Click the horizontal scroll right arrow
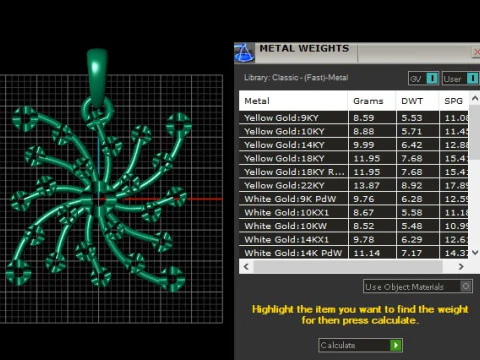The width and height of the screenshot is (480, 360). [x=461, y=266]
